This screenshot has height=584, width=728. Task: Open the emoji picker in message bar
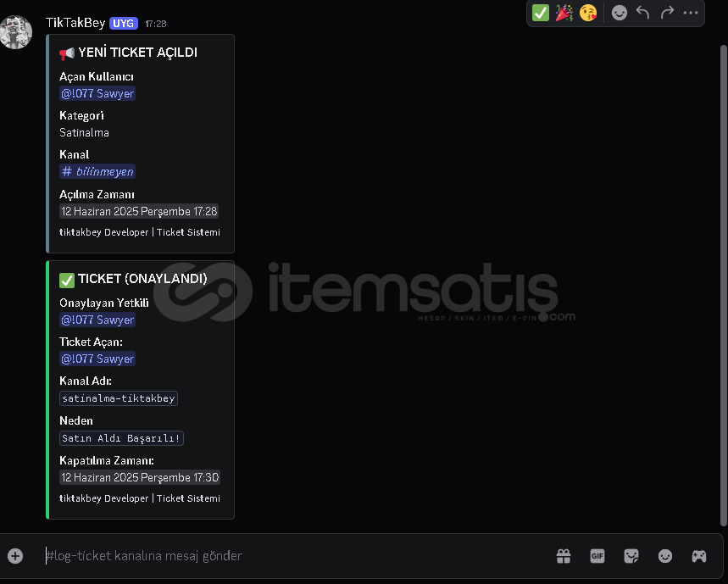[665, 556]
